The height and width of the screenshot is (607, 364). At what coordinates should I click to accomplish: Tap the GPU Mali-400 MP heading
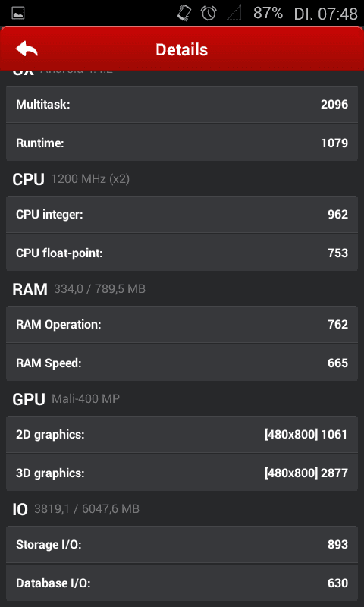(x=66, y=399)
